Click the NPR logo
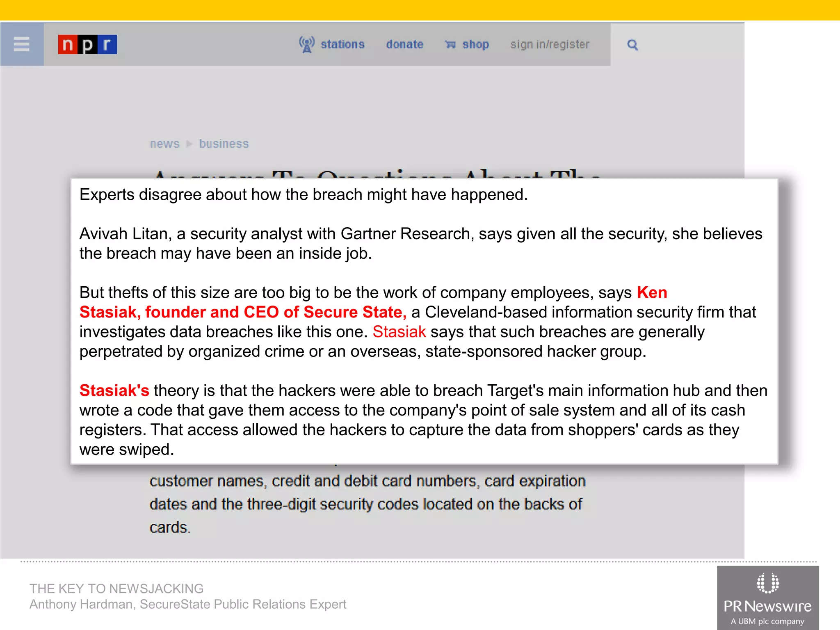This screenshot has height=630, width=840. 87,44
